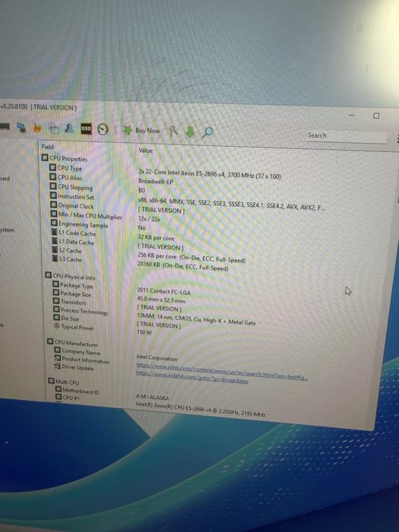Select the Company Name field row

[x=78, y=352]
